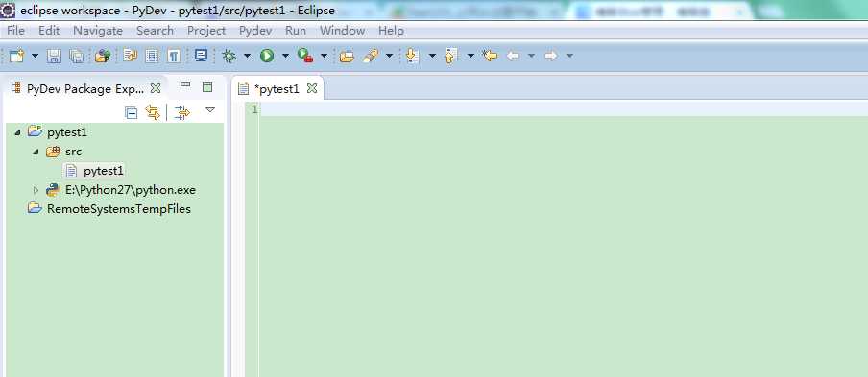
Task: Click the Forward navigation arrow
Action: pyautogui.click(x=550, y=56)
